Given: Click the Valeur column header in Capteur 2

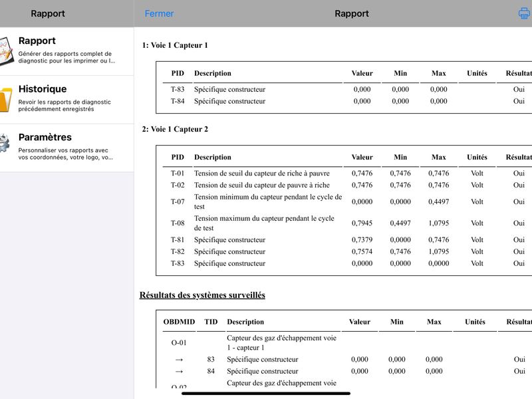Looking at the screenshot, I should point(362,157).
